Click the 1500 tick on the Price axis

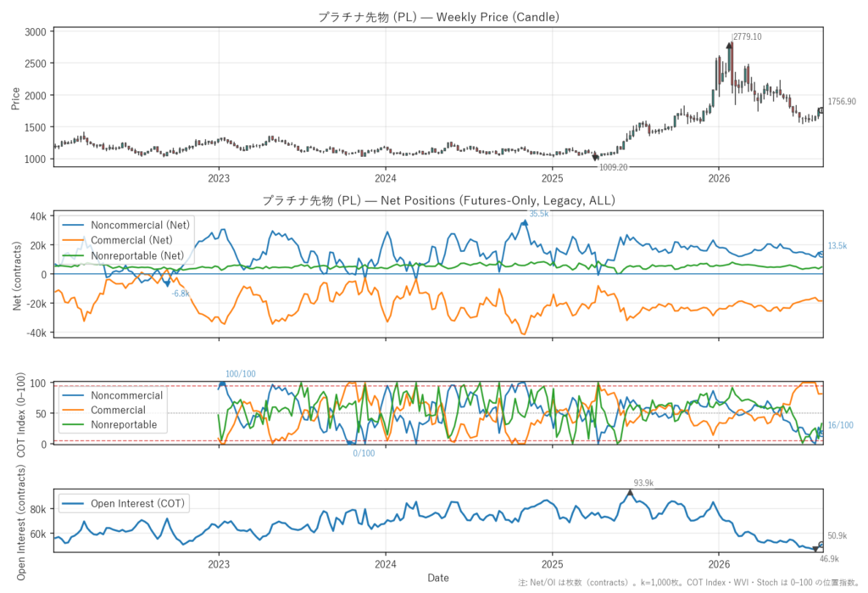(x=36, y=127)
